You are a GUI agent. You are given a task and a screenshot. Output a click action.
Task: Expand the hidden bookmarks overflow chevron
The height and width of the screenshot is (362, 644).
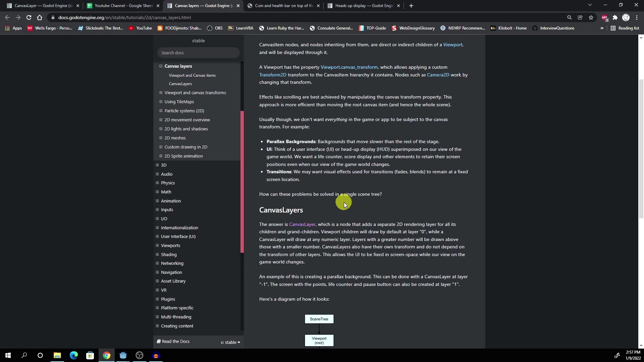click(x=602, y=28)
